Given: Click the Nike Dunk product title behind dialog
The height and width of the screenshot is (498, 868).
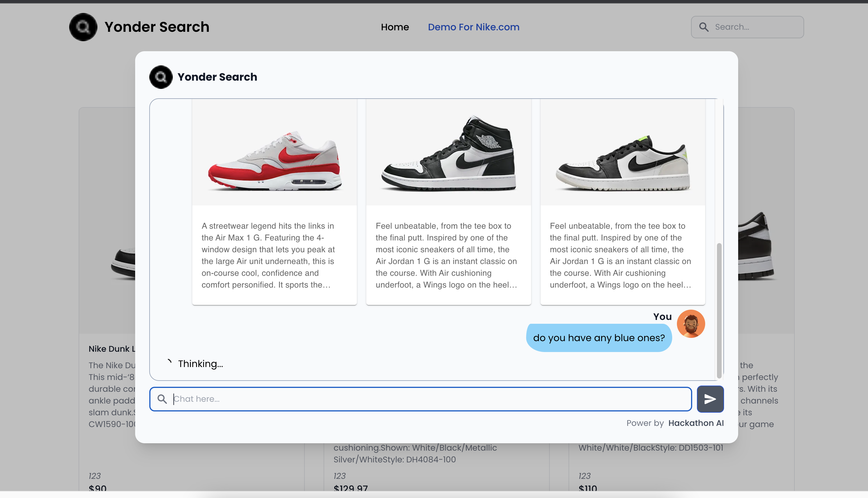Looking at the screenshot, I should pyautogui.click(x=112, y=349).
